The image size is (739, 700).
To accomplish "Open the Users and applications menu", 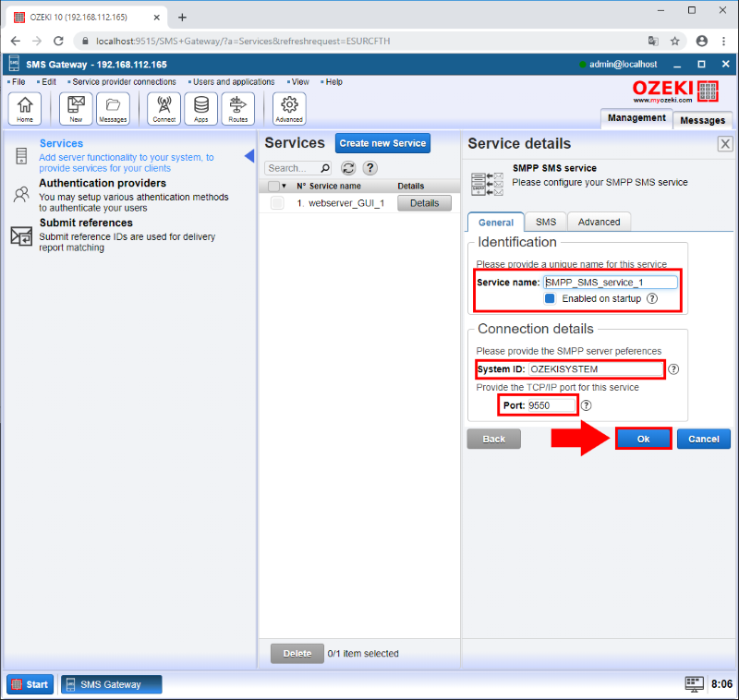I will pos(234,82).
